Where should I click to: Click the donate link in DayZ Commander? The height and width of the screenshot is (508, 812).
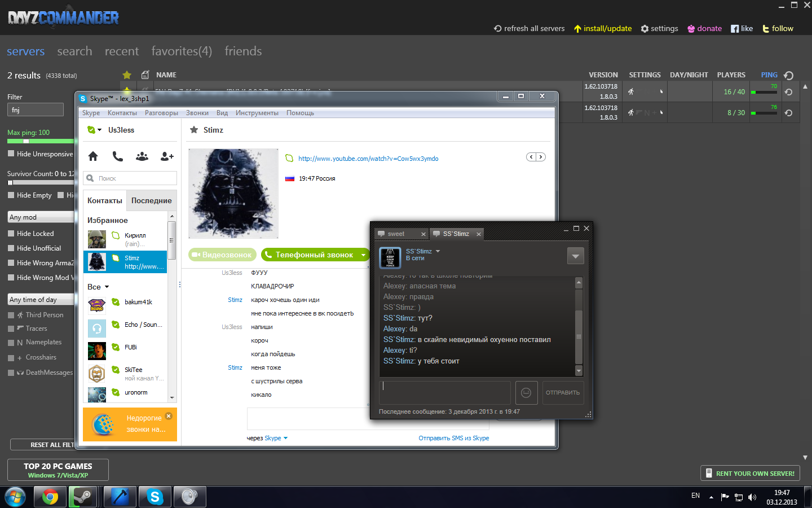pos(704,28)
